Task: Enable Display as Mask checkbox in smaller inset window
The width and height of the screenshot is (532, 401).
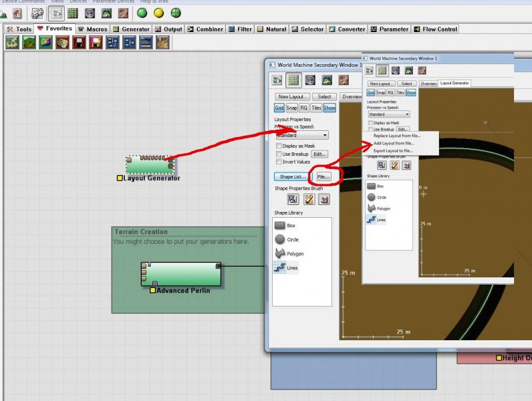Action: click(370, 123)
